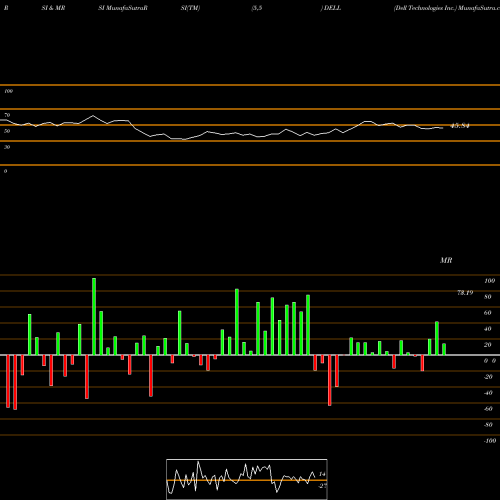500x500 pixels.
Task: Click the MR axis label 40
Action: [x=488, y=329]
